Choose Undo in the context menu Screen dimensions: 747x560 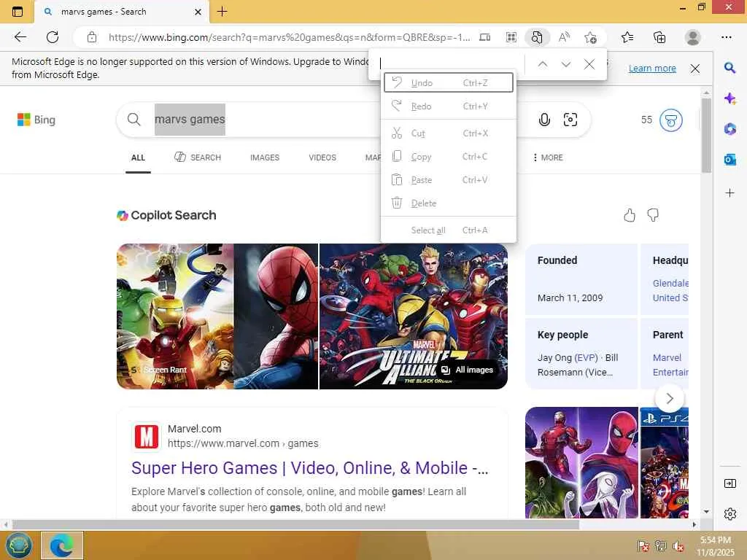coord(449,83)
